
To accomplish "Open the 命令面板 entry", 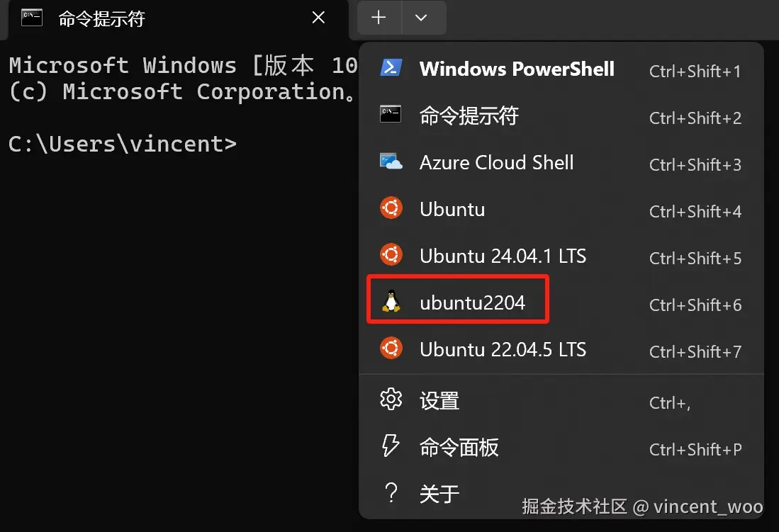I will click(459, 448).
